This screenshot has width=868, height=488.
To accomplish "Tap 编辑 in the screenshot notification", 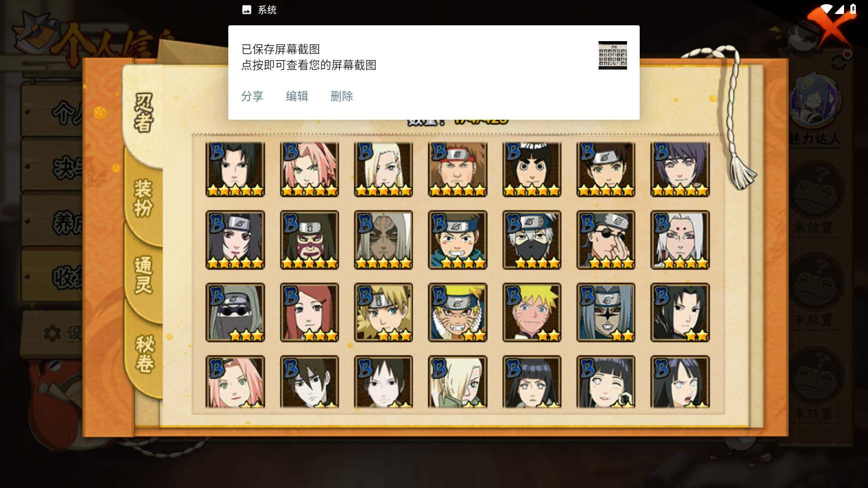I will click(297, 96).
